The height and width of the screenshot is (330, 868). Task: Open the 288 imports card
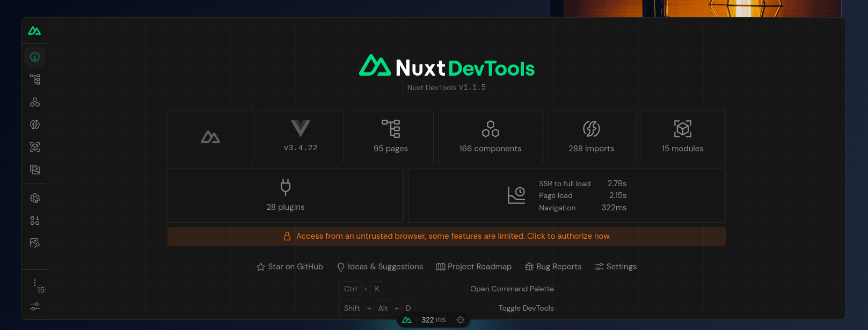point(591,137)
